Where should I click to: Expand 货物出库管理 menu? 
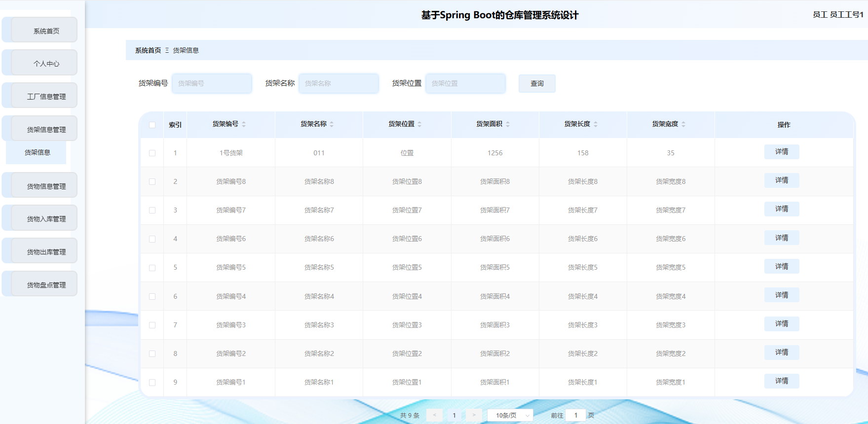pyautogui.click(x=44, y=251)
